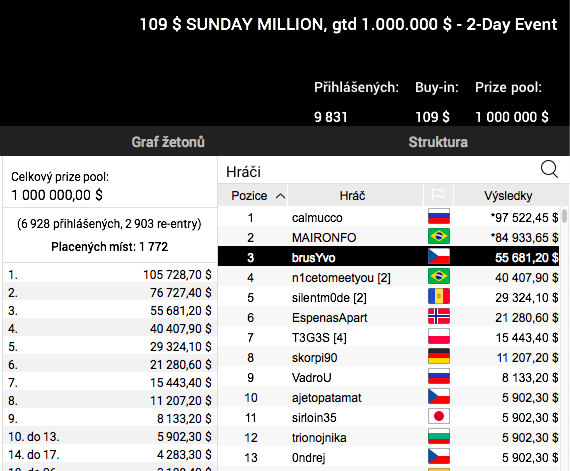
Task: Select player n1cetomeetyou [2] row
Action: [x=388, y=278]
